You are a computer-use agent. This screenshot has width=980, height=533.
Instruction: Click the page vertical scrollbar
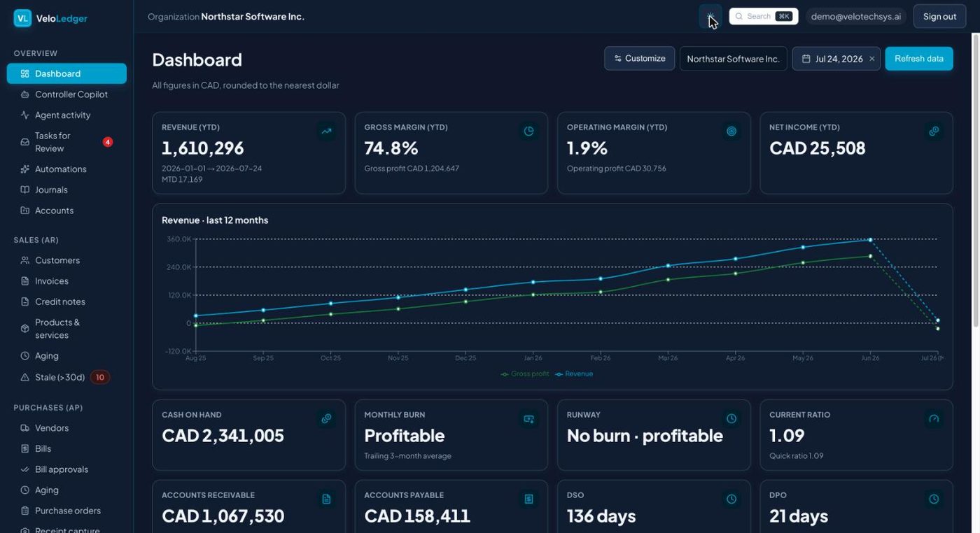point(975,182)
